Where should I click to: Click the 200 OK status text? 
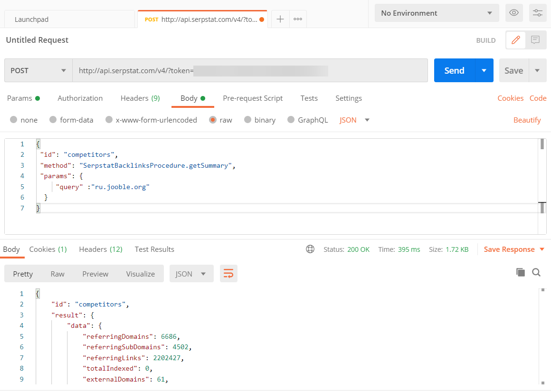point(358,249)
